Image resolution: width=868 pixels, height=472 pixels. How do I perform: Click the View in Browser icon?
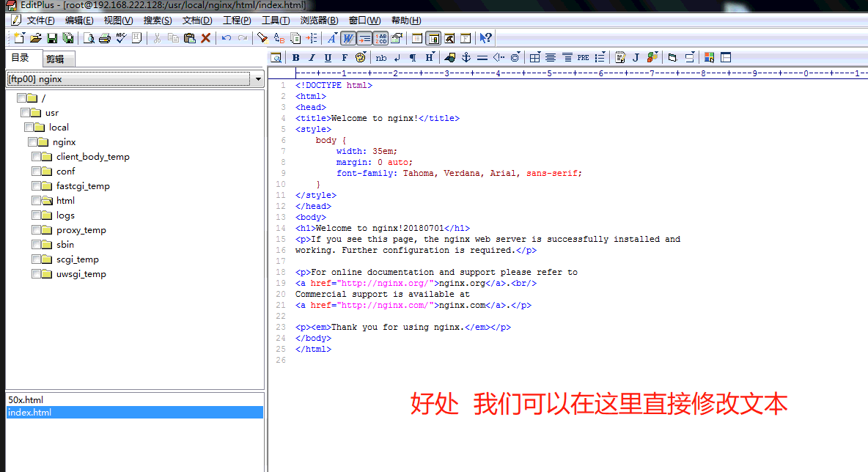[x=276, y=58]
